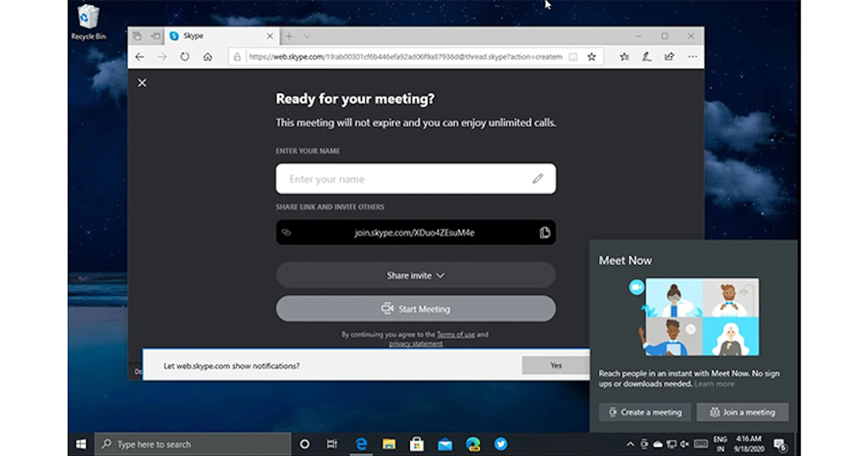Open Microsoft Store from taskbar
868x456 pixels.
point(417,444)
